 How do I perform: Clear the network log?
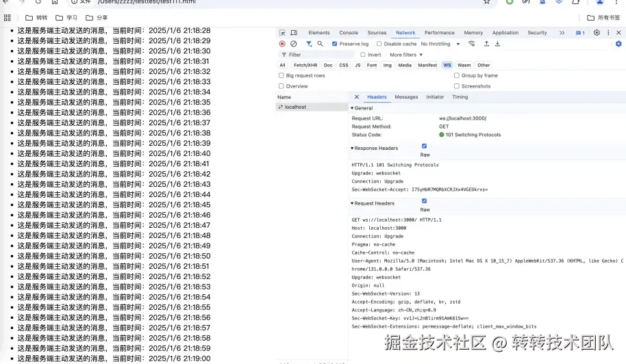click(293, 44)
